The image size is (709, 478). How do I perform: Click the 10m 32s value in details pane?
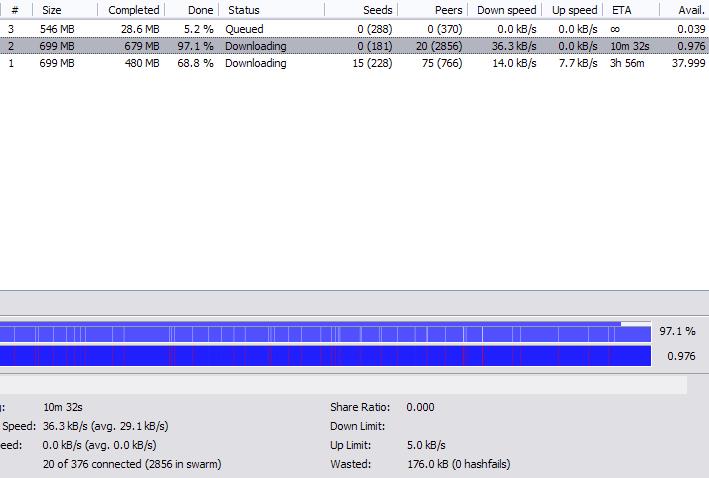(63, 407)
